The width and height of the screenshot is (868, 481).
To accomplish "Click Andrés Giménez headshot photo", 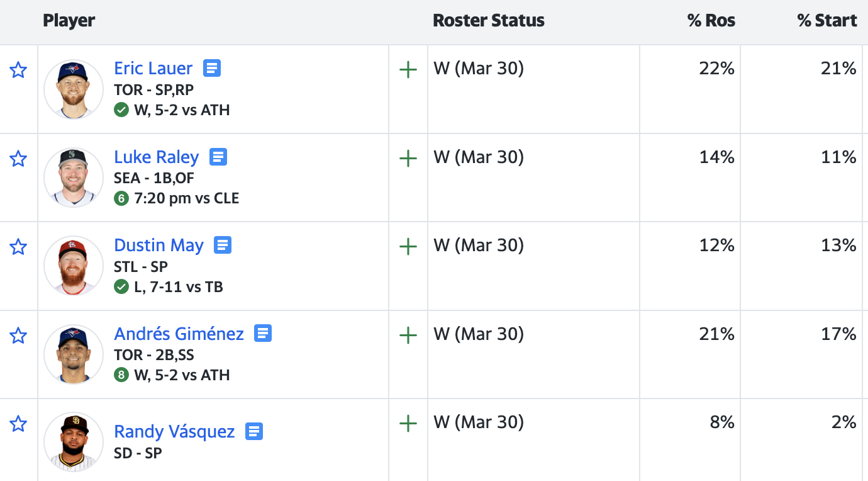I will 74,354.
